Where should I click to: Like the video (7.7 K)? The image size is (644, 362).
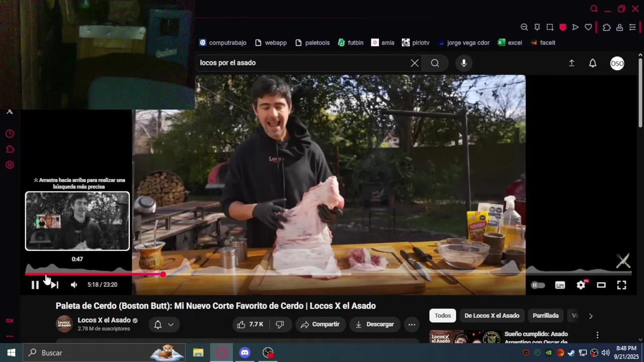click(x=250, y=324)
